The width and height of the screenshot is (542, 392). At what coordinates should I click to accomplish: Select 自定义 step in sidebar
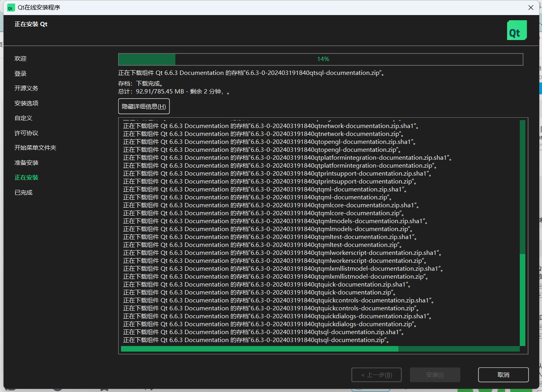[23, 118]
